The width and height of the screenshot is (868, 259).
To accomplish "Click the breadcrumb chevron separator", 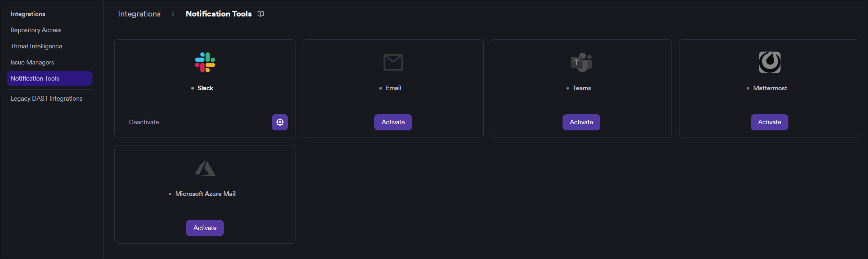I will [173, 14].
